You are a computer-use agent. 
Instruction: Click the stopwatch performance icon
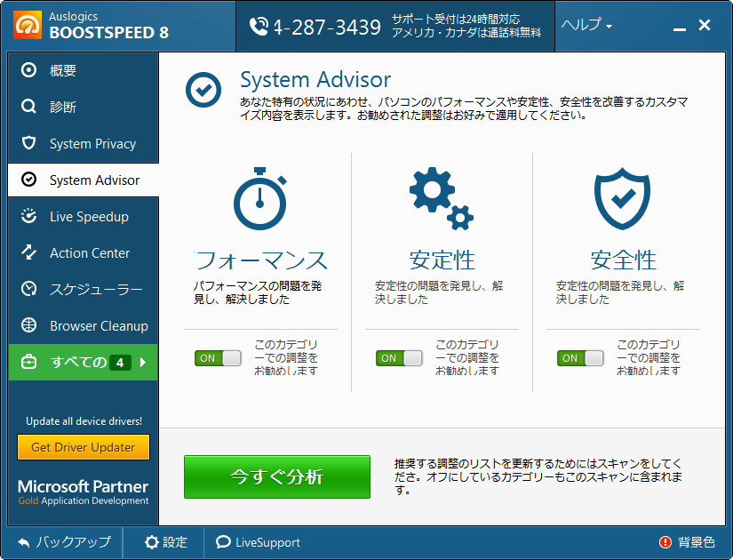click(260, 198)
